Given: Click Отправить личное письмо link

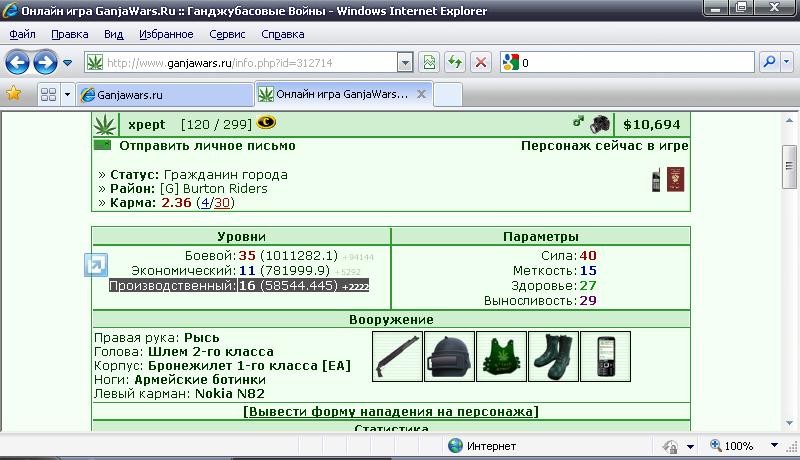Looking at the screenshot, I should 208,146.
